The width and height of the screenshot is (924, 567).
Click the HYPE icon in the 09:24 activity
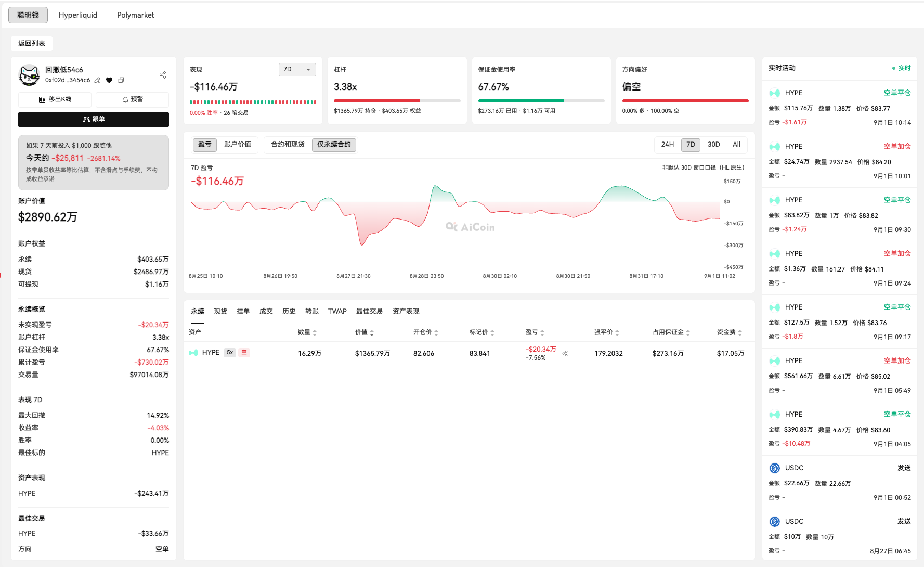point(775,254)
